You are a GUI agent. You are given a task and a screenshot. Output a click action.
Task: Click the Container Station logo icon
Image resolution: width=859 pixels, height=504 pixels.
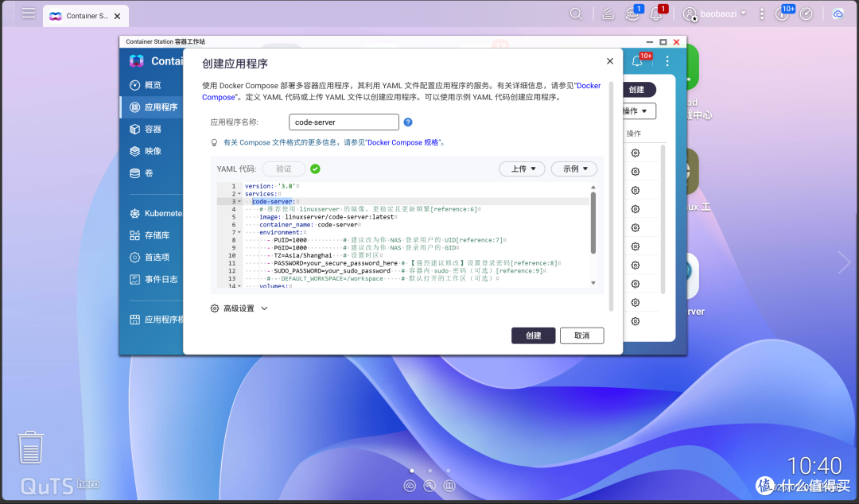coord(137,60)
